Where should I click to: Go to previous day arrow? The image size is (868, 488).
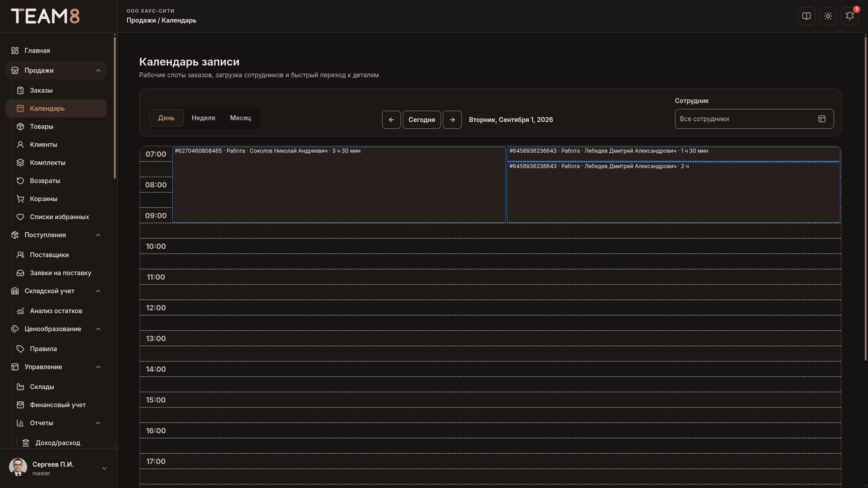391,119
